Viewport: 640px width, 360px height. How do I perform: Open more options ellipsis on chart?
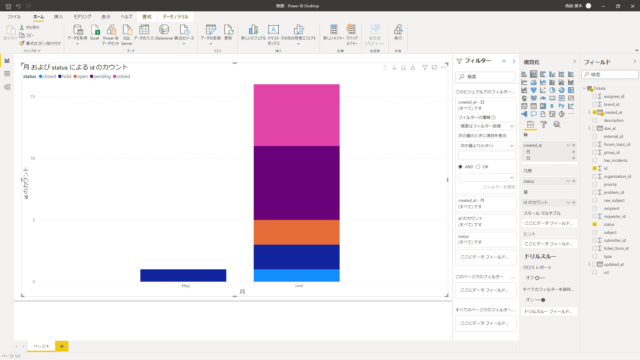(x=444, y=67)
